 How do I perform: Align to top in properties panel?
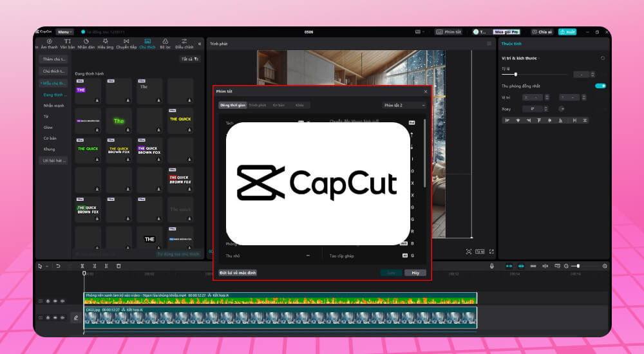point(539,120)
